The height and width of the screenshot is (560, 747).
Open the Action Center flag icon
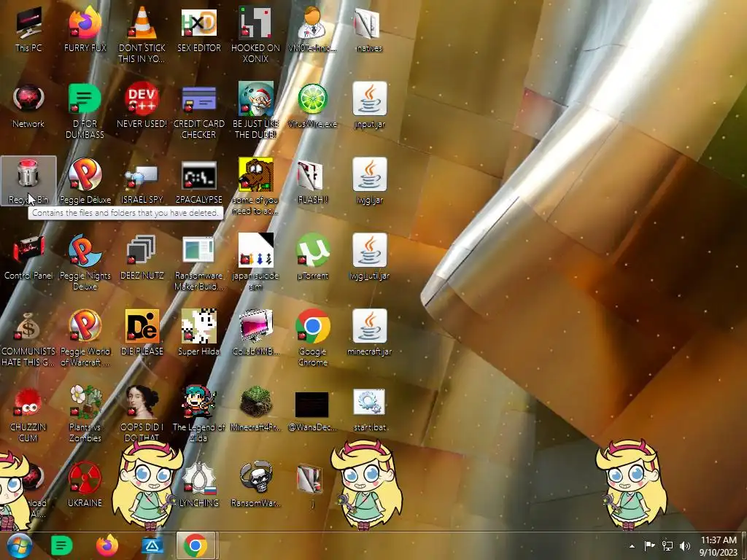(x=649, y=546)
